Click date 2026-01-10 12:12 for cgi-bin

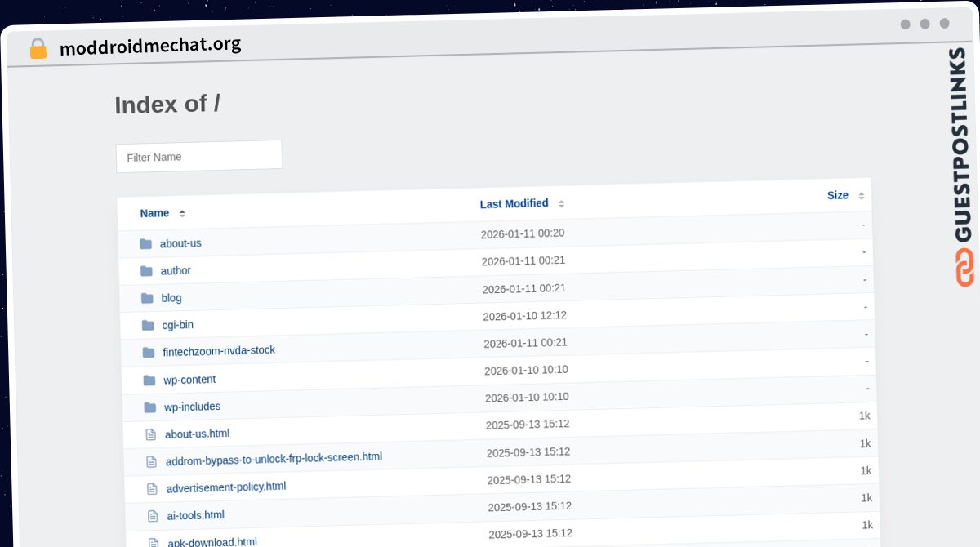[x=524, y=316]
